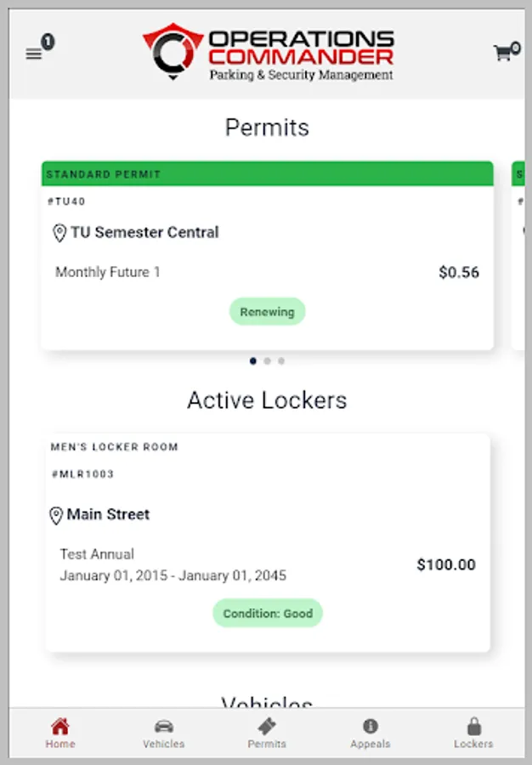The width and height of the screenshot is (532, 765).
Task: Open the hamburger menu icon
Action: point(33,54)
